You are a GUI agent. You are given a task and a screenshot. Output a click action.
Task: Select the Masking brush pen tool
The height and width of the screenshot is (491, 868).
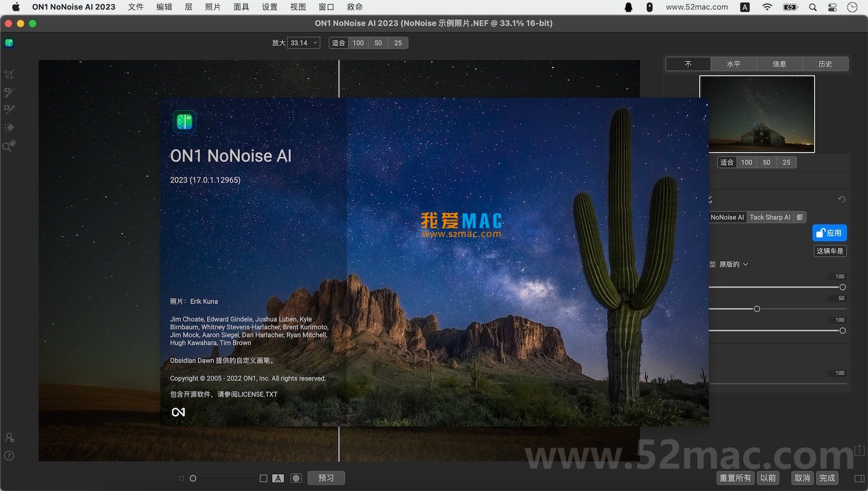pyautogui.click(x=9, y=109)
